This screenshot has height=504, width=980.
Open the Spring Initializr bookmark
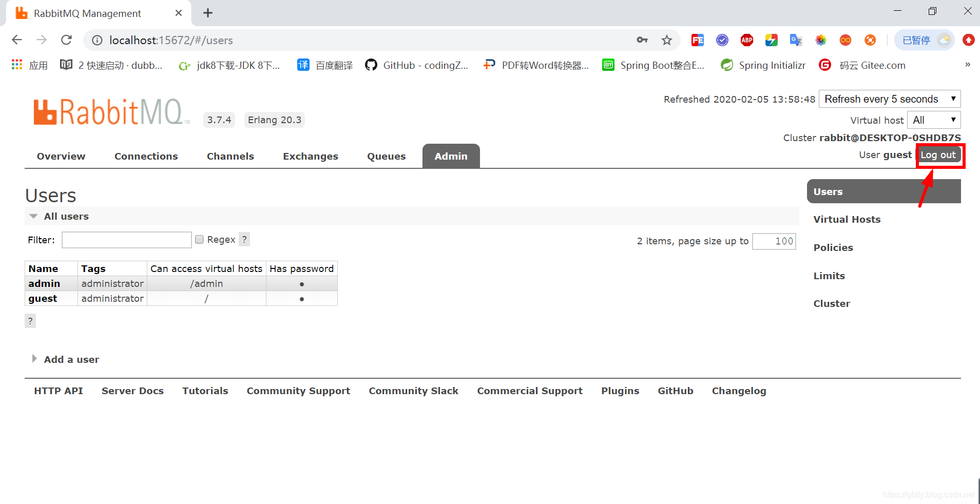(x=762, y=65)
